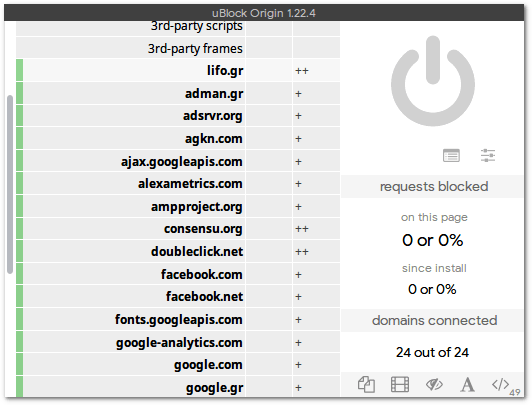This screenshot has width=532, height=405.
Task: Toggle remote fonts blocking icon
Action: 467,384
